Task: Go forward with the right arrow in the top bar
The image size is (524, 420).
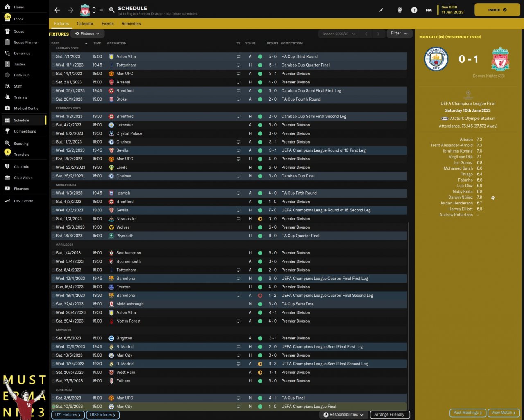Action: (x=71, y=10)
